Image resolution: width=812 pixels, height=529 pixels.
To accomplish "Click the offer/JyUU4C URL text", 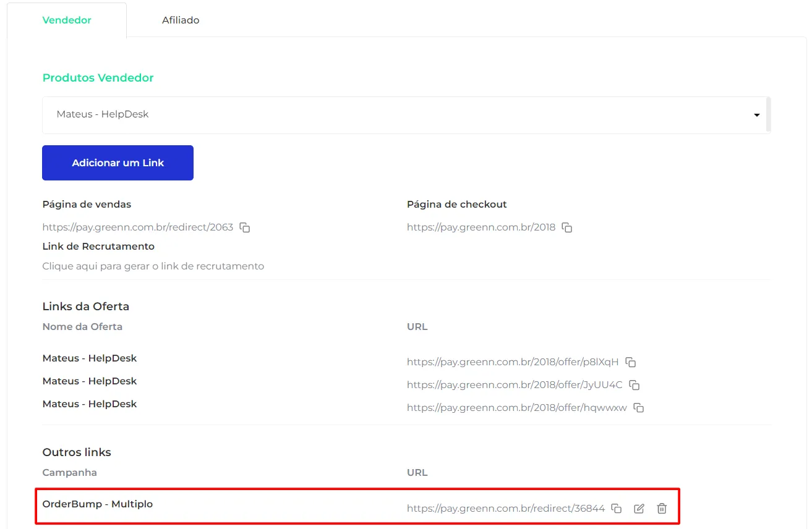I will point(515,385).
